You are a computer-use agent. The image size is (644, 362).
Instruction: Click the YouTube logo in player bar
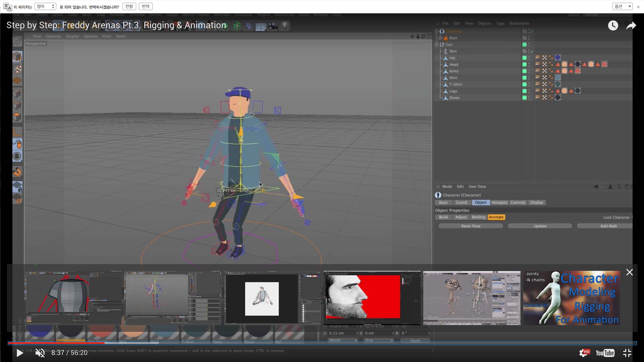605,353
